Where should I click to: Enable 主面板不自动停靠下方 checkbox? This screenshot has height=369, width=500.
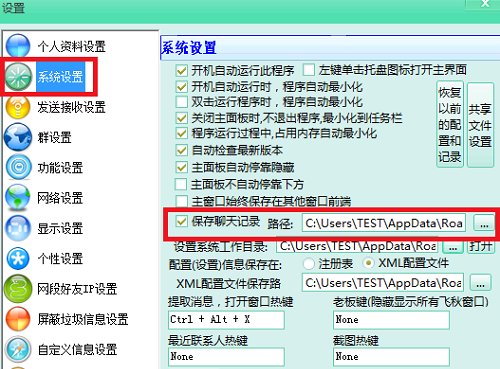[181, 184]
